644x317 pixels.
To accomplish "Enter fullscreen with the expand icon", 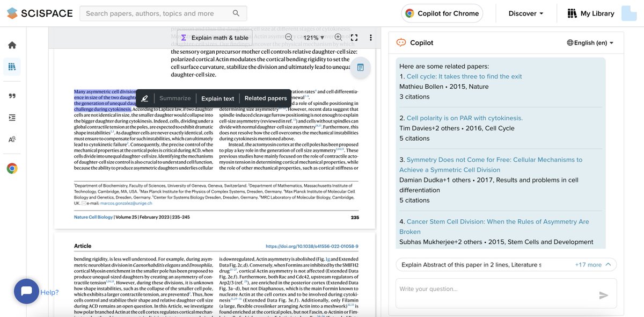I will tap(354, 38).
